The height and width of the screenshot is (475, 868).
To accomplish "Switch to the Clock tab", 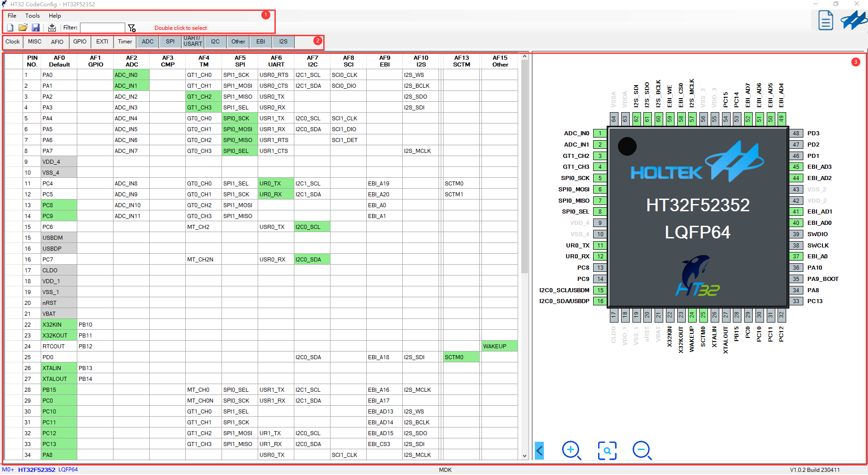I will [x=13, y=42].
